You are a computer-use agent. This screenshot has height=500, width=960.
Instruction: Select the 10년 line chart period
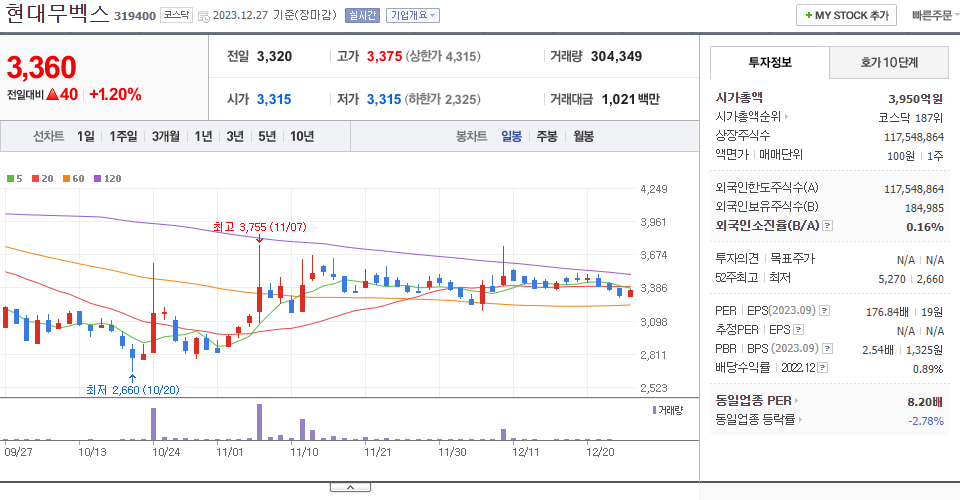tap(302, 136)
